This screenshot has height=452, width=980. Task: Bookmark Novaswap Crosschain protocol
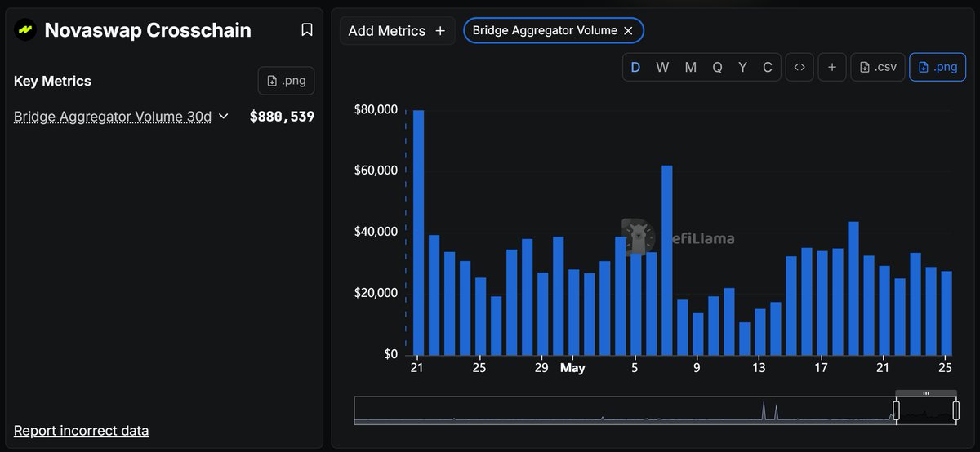(307, 30)
